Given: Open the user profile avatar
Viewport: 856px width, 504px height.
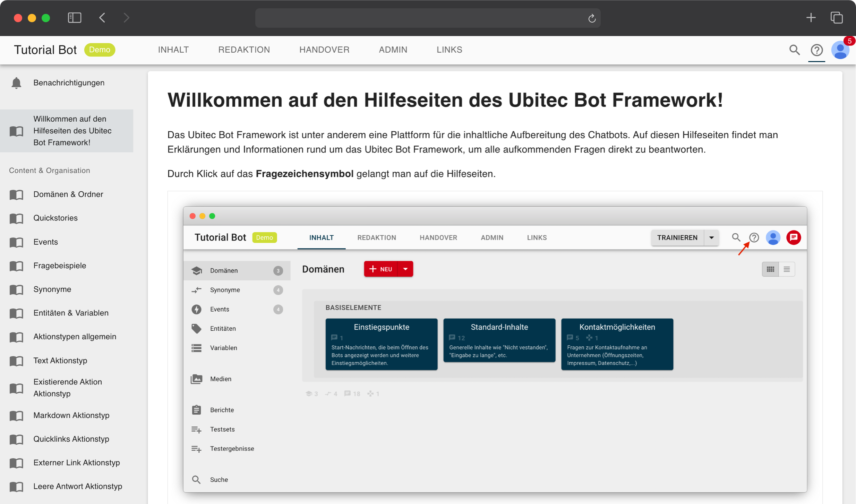Looking at the screenshot, I should (x=840, y=50).
